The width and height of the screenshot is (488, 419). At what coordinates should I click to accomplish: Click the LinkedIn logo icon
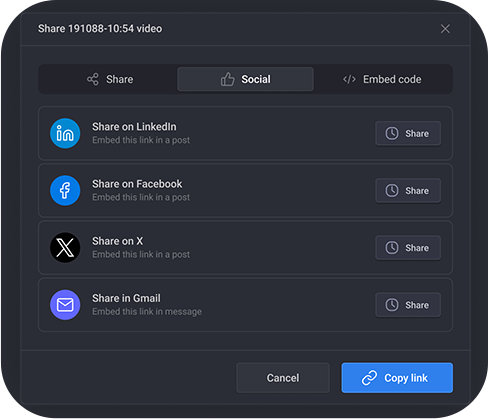click(x=65, y=133)
